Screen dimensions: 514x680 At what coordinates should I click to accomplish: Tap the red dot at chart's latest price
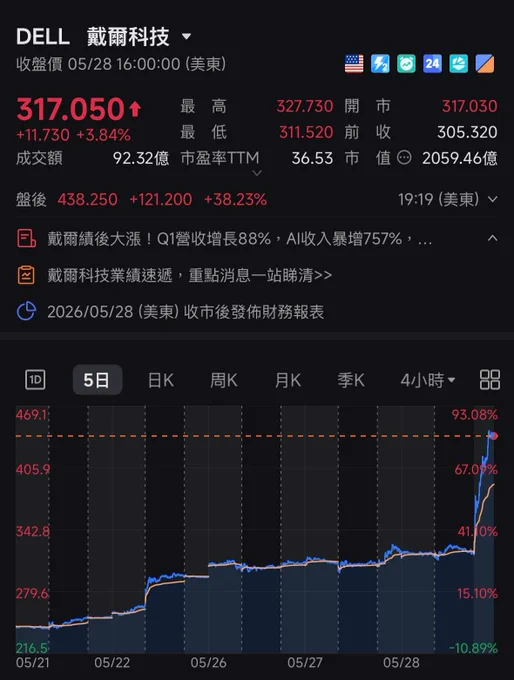(x=494, y=436)
